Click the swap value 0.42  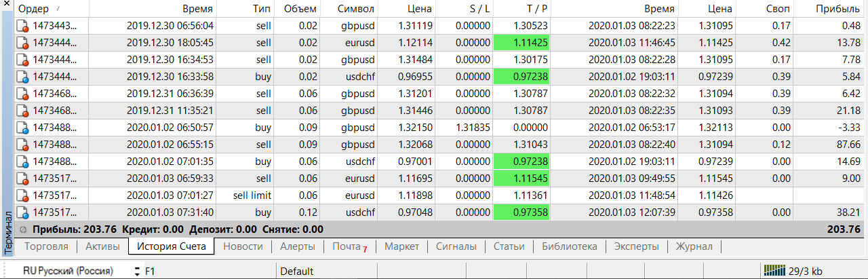click(781, 43)
